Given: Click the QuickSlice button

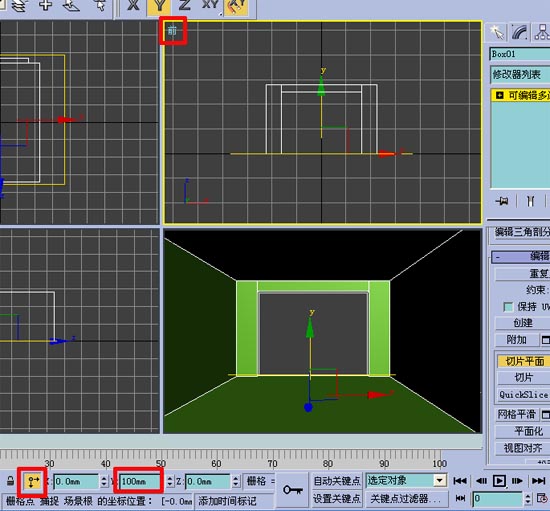Looking at the screenshot, I should pos(523,395).
